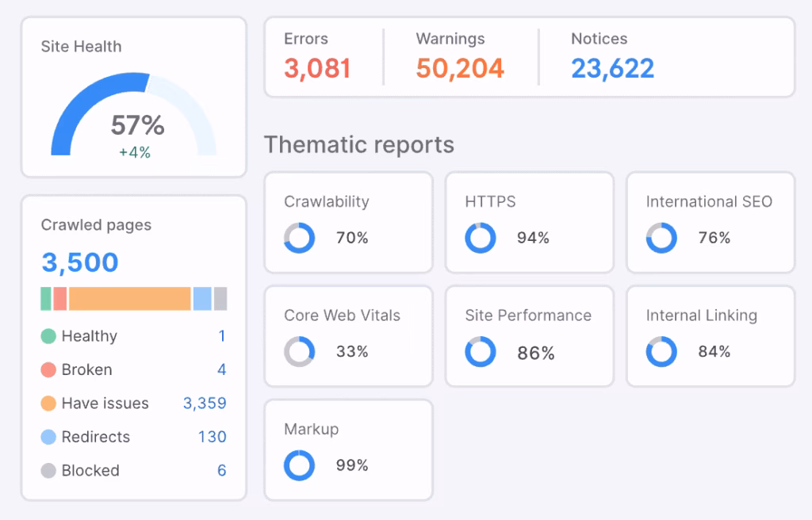The width and height of the screenshot is (812, 520).
Task: Click the blue Redirects bar segment
Action: 202,299
